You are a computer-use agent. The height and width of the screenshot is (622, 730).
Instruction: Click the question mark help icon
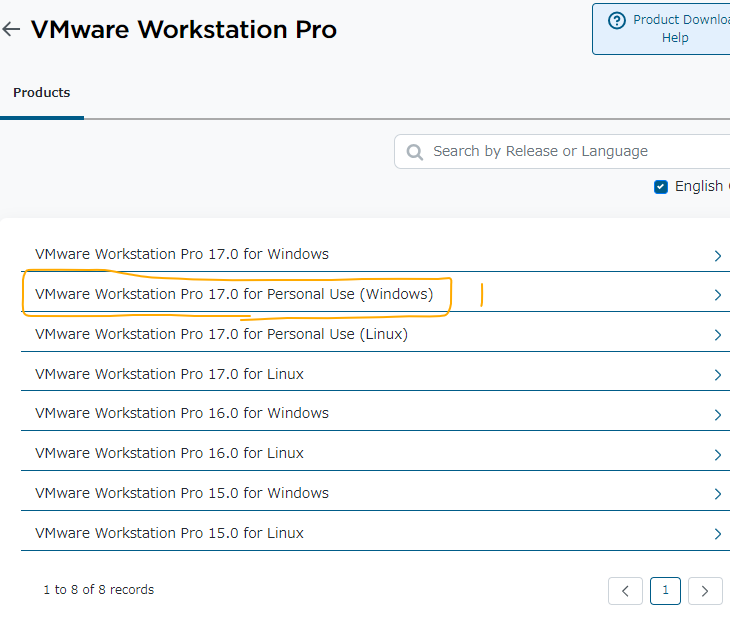617,20
